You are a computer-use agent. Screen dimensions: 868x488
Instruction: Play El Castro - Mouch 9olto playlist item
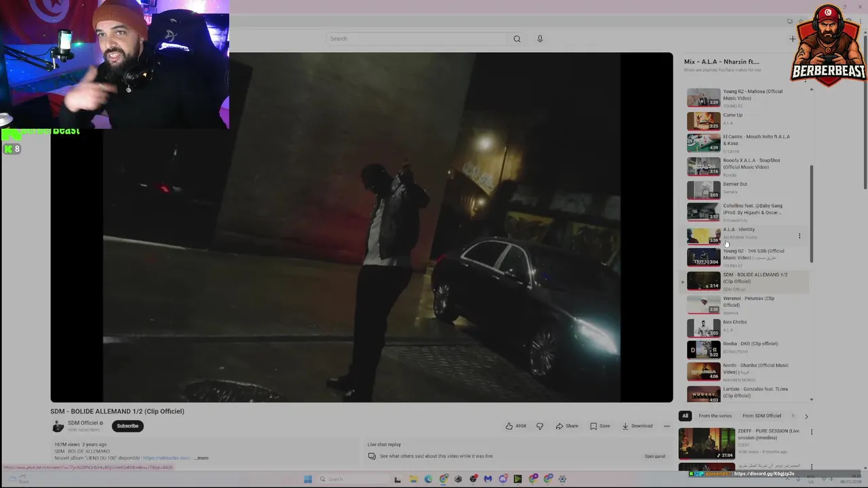pos(746,143)
